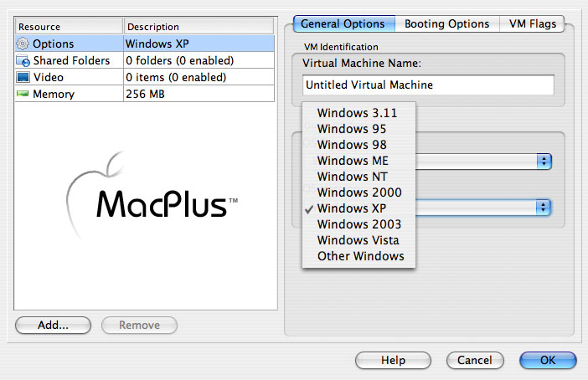
Task: Choose Windows Vista from the list
Action: (x=358, y=240)
